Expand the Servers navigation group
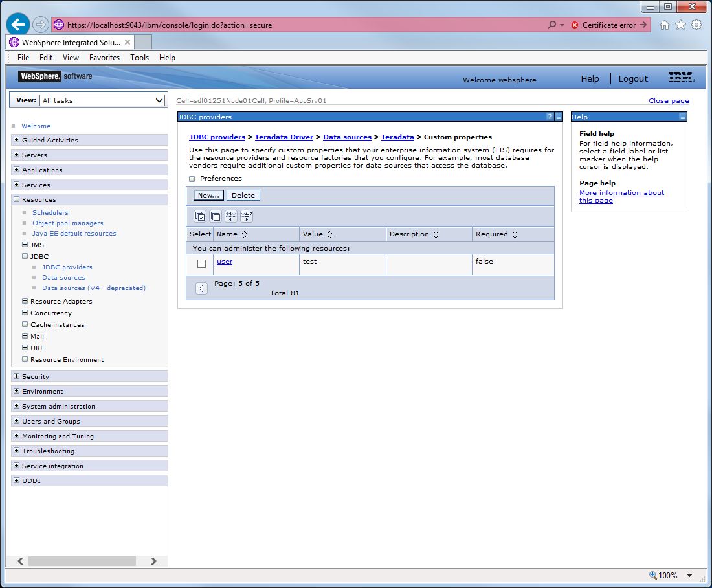Viewport: 712px width, 588px height. pyautogui.click(x=16, y=155)
